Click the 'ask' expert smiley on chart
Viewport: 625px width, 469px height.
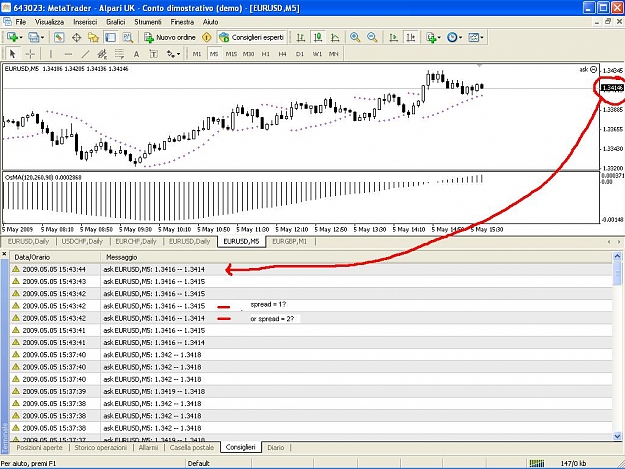point(593,70)
